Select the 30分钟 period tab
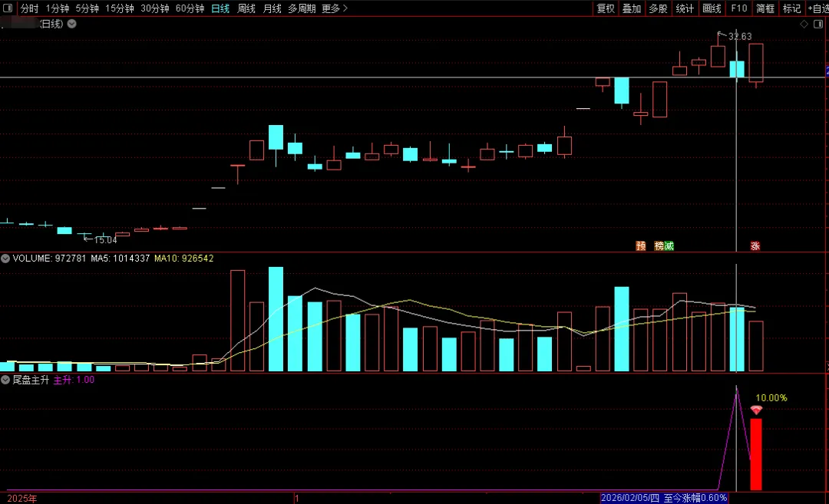The width and height of the screenshot is (829, 504). tap(155, 8)
